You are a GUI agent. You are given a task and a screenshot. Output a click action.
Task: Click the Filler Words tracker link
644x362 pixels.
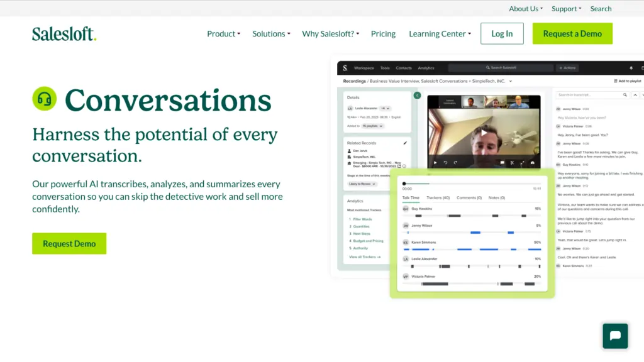pos(362,219)
